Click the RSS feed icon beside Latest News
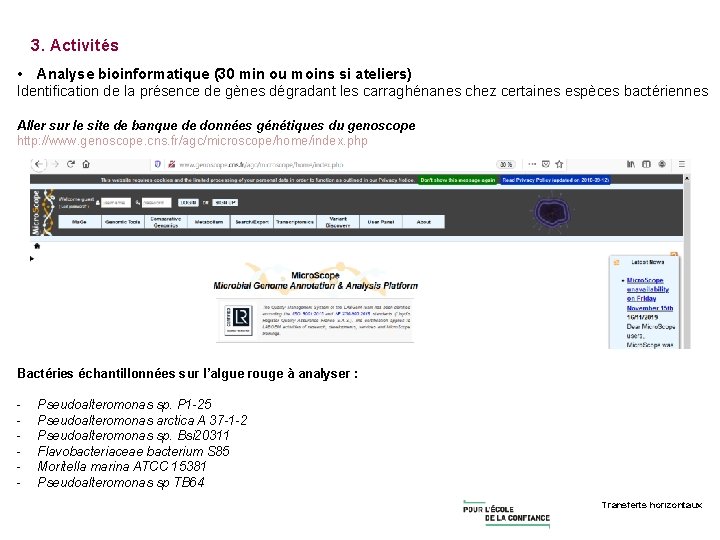This screenshot has width=720, height=540. click(x=617, y=262)
